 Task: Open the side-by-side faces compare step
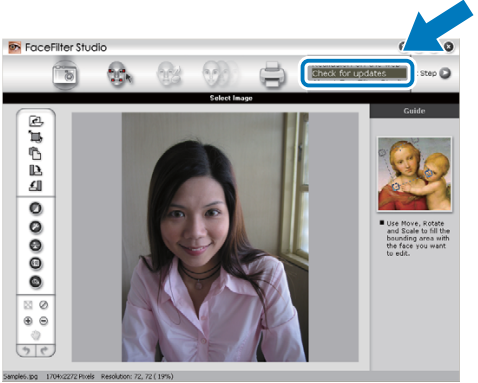(x=220, y=73)
